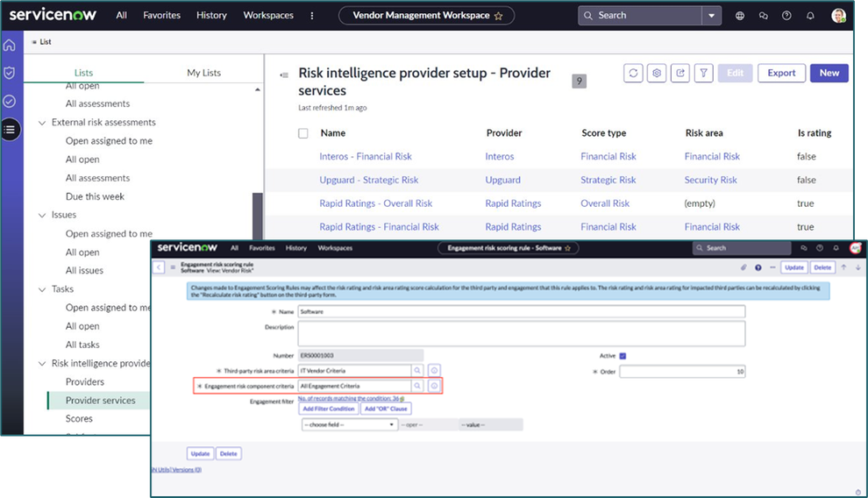Open the Security Risk risk area link

710,180
